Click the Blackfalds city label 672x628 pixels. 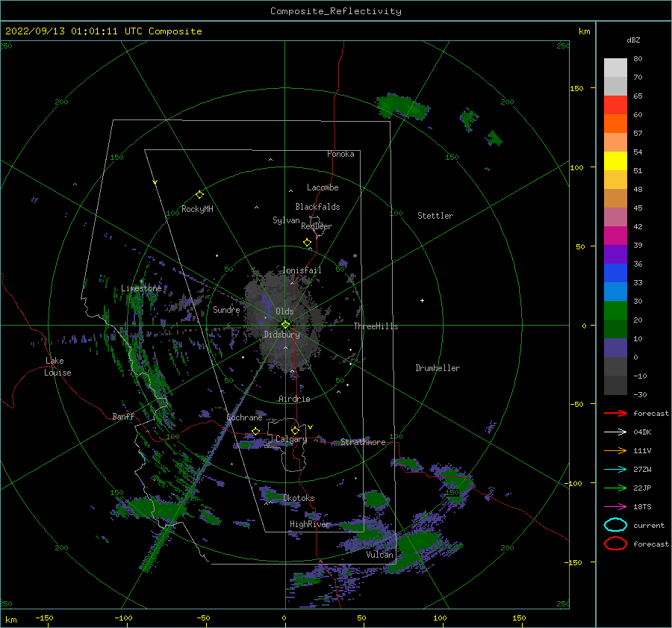[x=317, y=207]
